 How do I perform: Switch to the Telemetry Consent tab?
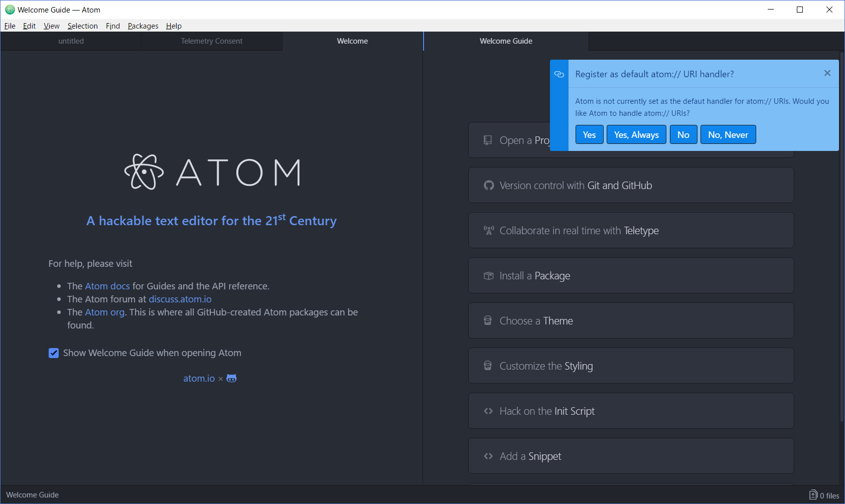[211, 41]
